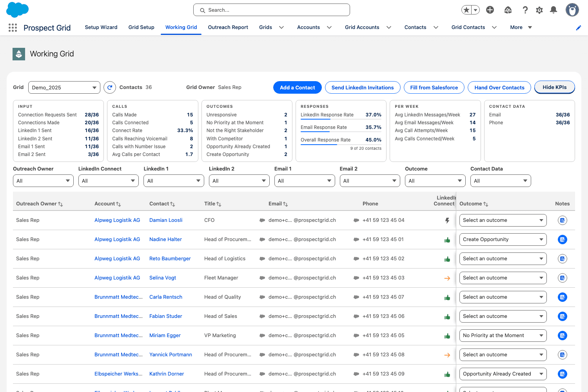Click the Add a Contact button
Image resolution: width=588 pixels, height=392 pixels.
pyautogui.click(x=298, y=87)
